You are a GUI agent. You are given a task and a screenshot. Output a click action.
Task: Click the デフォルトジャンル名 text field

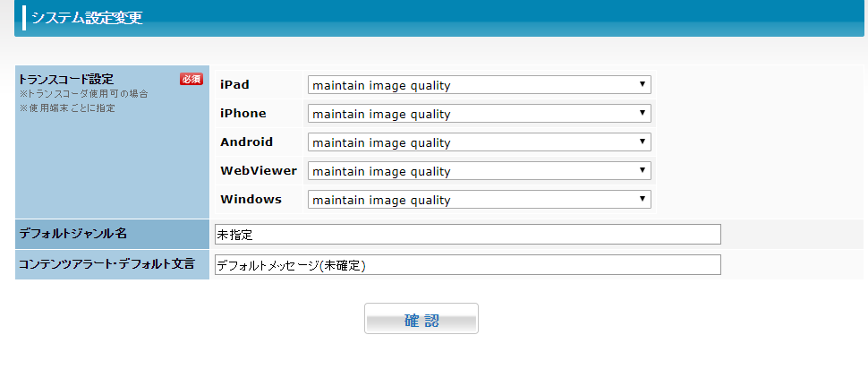(467, 234)
